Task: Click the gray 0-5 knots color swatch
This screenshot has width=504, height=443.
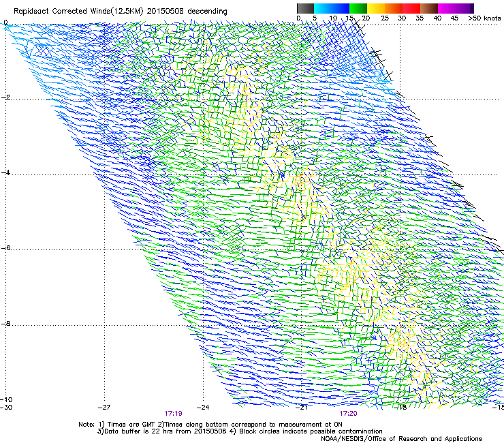Action: [305, 8]
